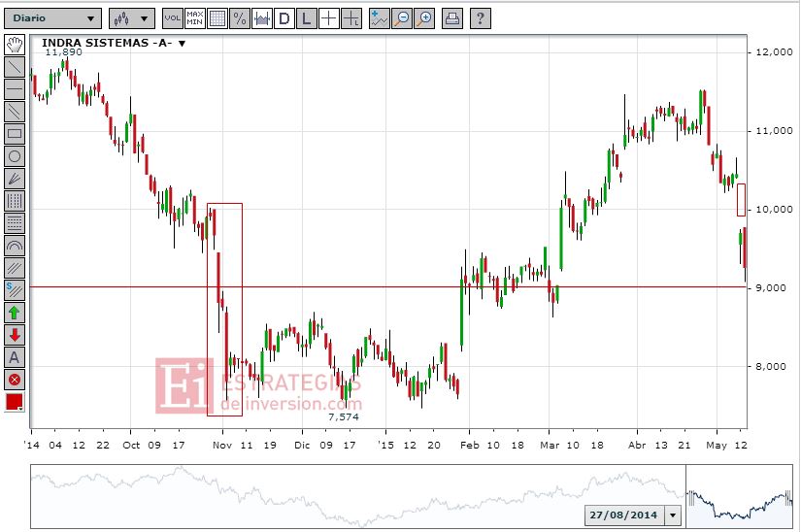Enable the crosshair with label cursor

351,18
